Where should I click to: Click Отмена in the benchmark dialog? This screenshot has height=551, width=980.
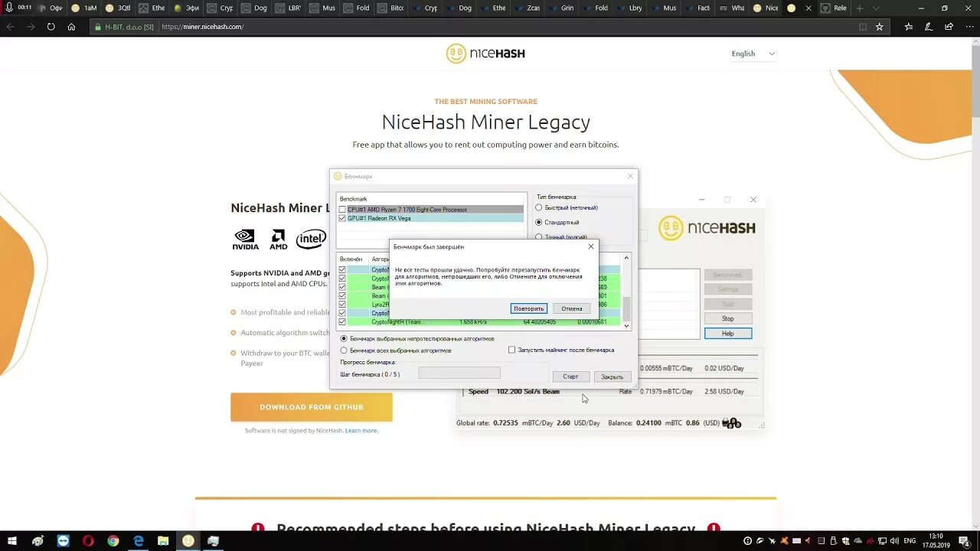(x=571, y=308)
